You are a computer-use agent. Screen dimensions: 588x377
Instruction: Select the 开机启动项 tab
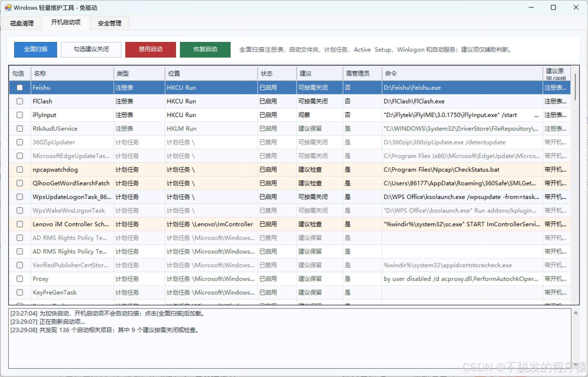click(x=66, y=22)
